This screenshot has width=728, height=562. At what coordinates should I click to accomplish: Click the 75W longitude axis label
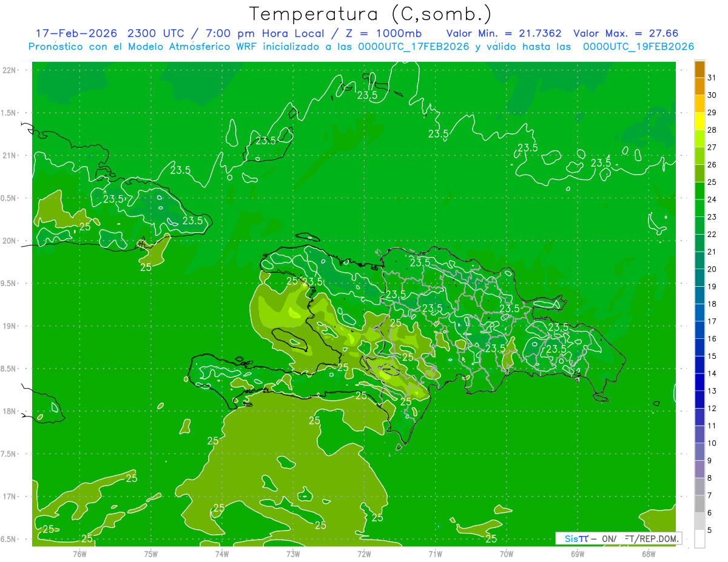tap(151, 554)
